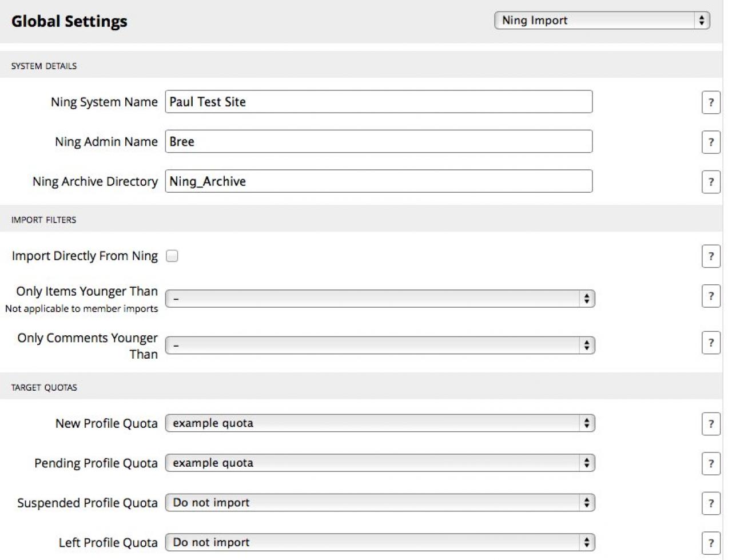Show help for Only Comments Younger Than

(710, 343)
